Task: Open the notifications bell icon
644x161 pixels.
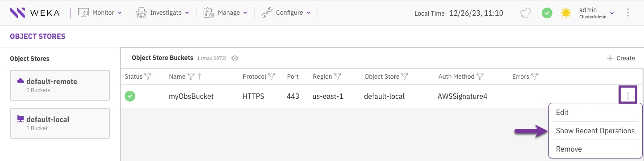Action: pyautogui.click(x=526, y=13)
